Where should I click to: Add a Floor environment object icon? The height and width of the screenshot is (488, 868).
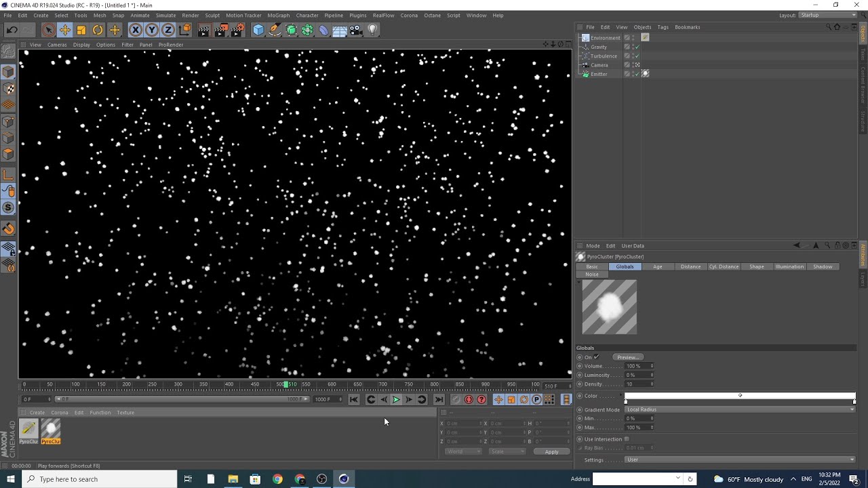340,30
